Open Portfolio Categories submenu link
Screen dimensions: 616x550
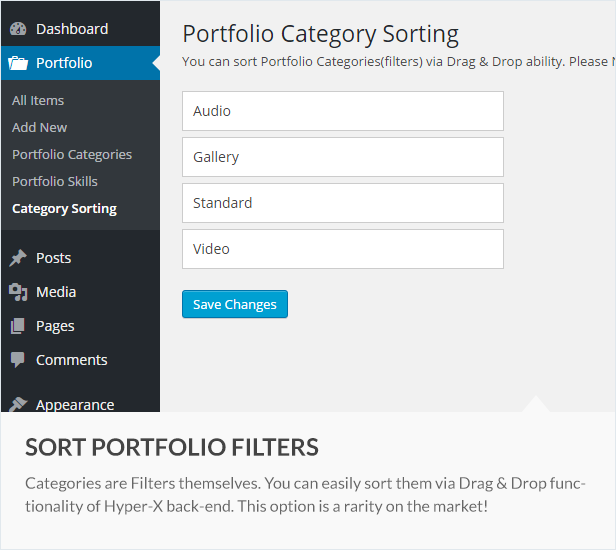[x=72, y=154]
